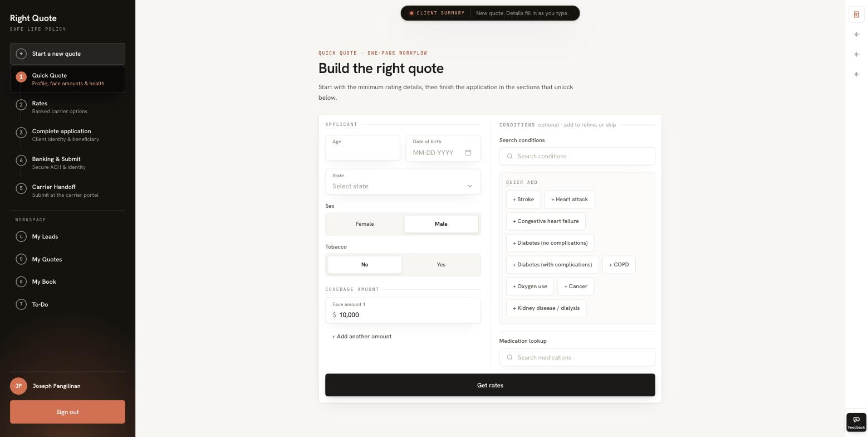The height and width of the screenshot is (437, 868).
Task: Open To-Do workspace
Action: (x=67, y=304)
